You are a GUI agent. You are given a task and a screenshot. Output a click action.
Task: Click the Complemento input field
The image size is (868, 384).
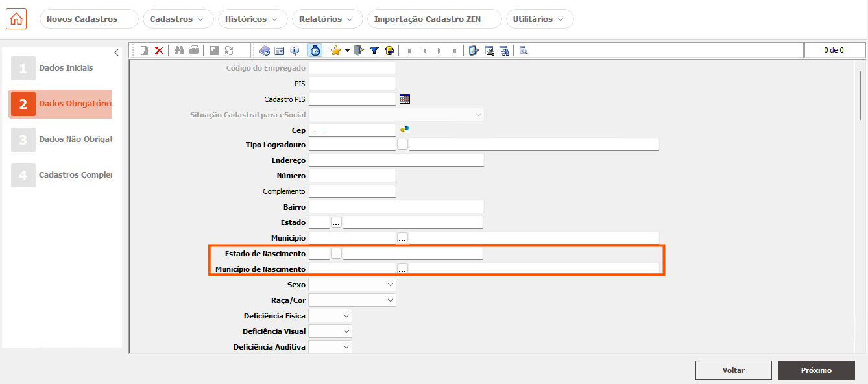point(352,191)
